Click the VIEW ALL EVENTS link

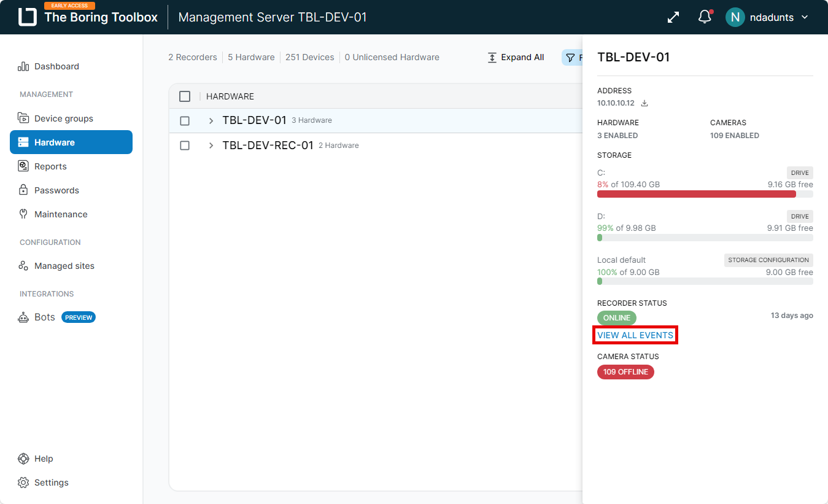coord(635,335)
